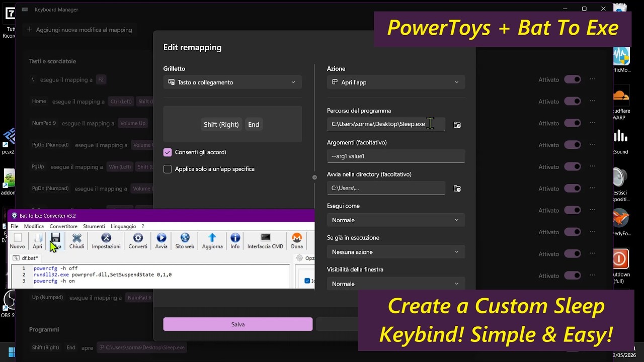
Task: Open the Modifica menu
Action: pyautogui.click(x=34, y=226)
